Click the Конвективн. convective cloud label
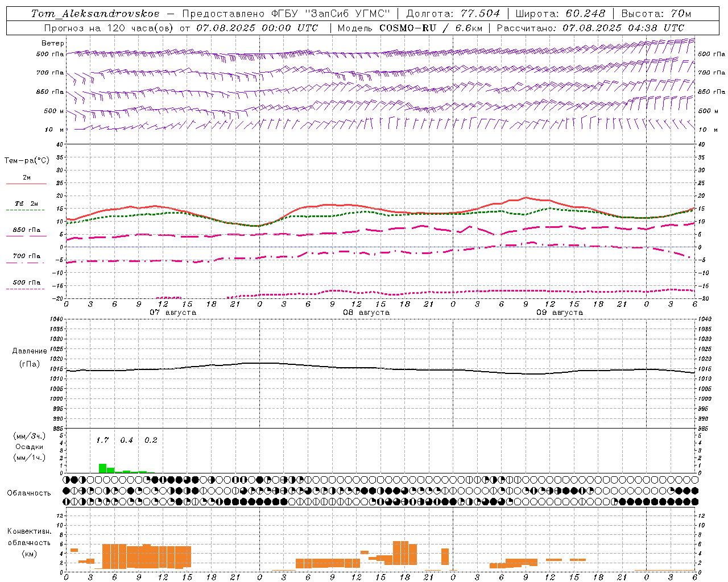 pyautogui.click(x=29, y=531)
